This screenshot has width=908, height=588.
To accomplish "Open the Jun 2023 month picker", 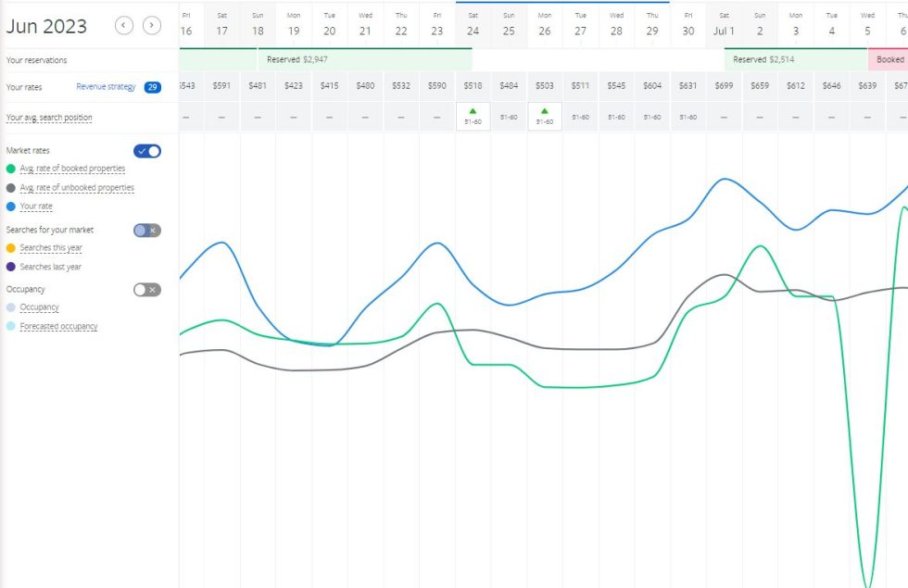I will point(48,27).
